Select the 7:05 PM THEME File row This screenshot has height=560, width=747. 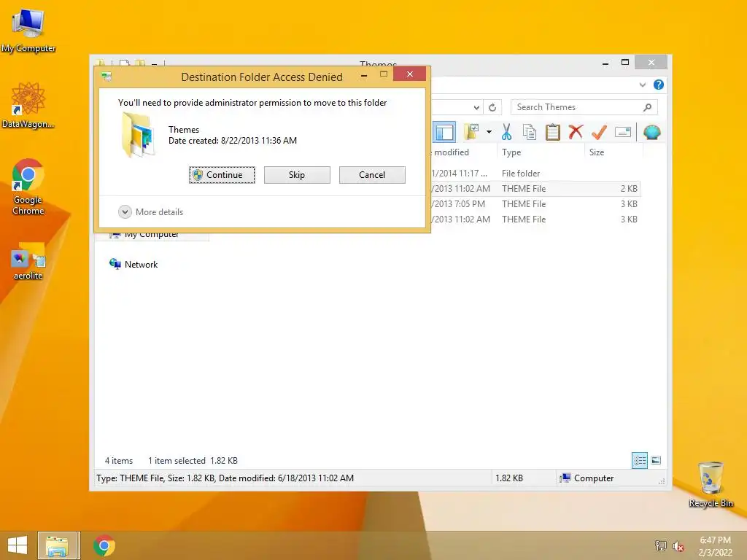tap(535, 204)
